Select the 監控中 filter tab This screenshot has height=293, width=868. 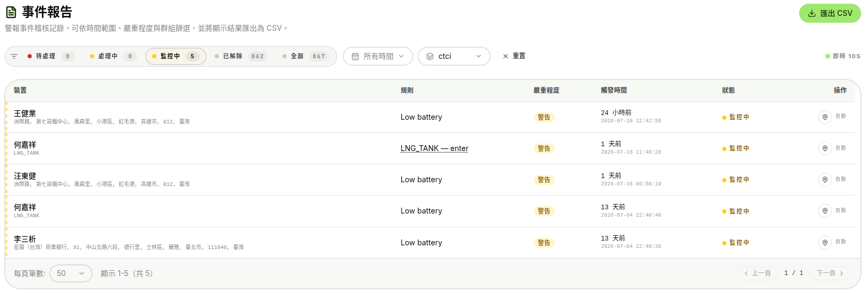tap(176, 56)
